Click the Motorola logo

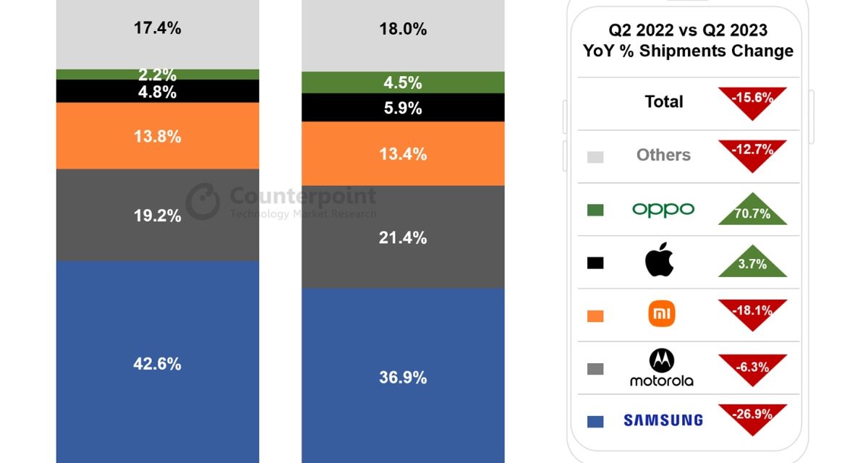pos(661,368)
